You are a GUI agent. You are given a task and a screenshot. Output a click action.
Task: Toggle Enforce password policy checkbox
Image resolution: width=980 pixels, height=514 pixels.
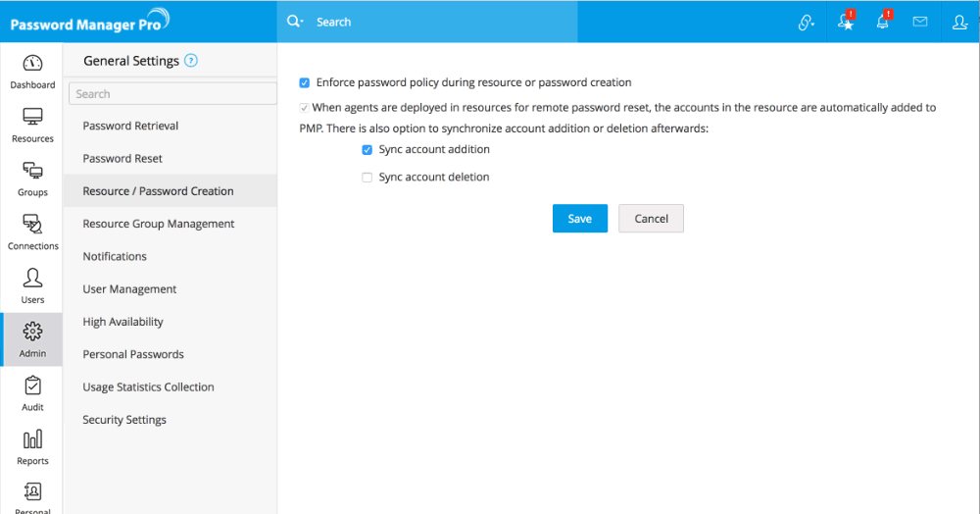[x=305, y=83]
